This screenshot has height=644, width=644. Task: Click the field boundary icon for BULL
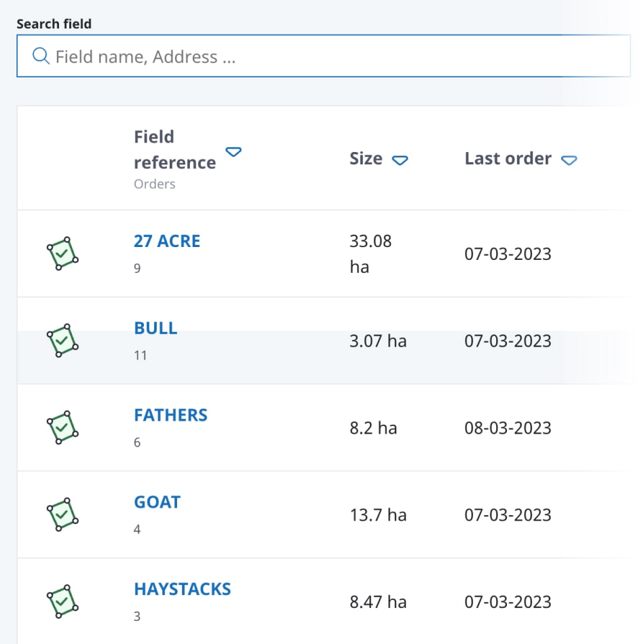coord(62,341)
